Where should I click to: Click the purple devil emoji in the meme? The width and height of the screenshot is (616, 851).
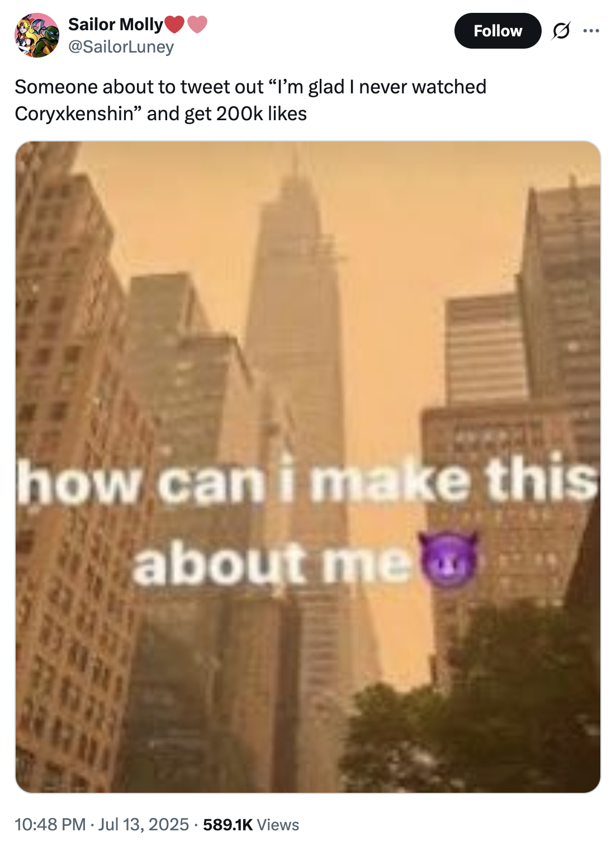[449, 560]
